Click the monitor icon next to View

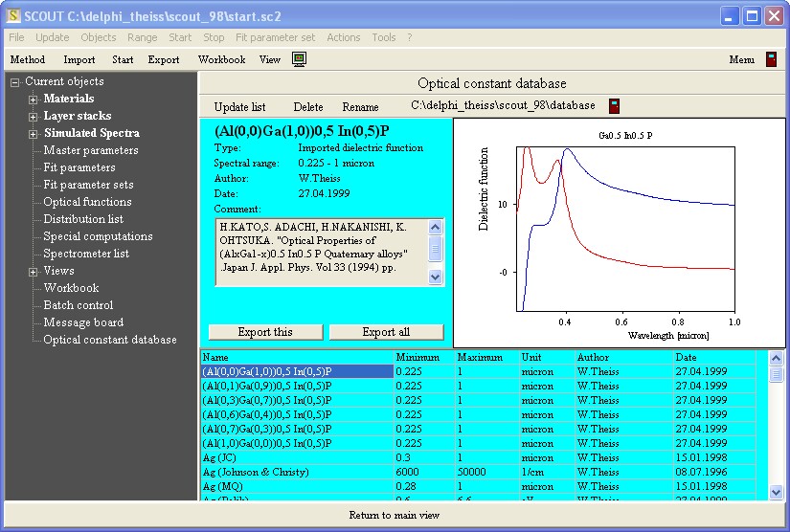click(x=299, y=59)
